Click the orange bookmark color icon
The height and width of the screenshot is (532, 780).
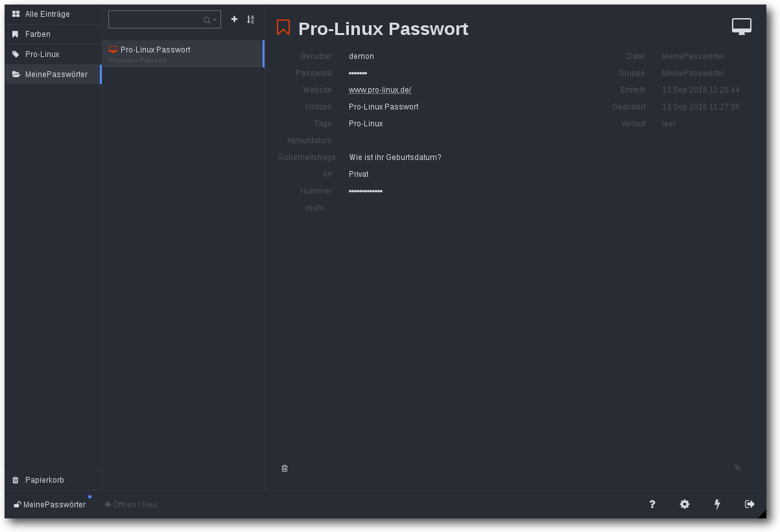tap(283, 27)
